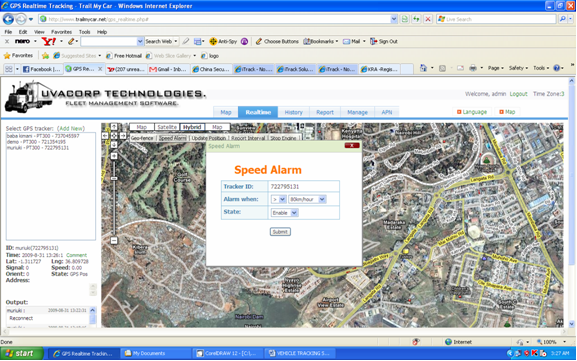Zoom out the map with minus button
Screen dimensions: 577x361
click(x=114, y=241)
